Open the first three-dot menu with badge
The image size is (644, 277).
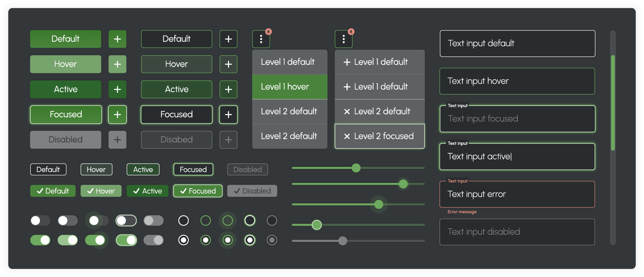pyautogui.click(x=261, y=39)
